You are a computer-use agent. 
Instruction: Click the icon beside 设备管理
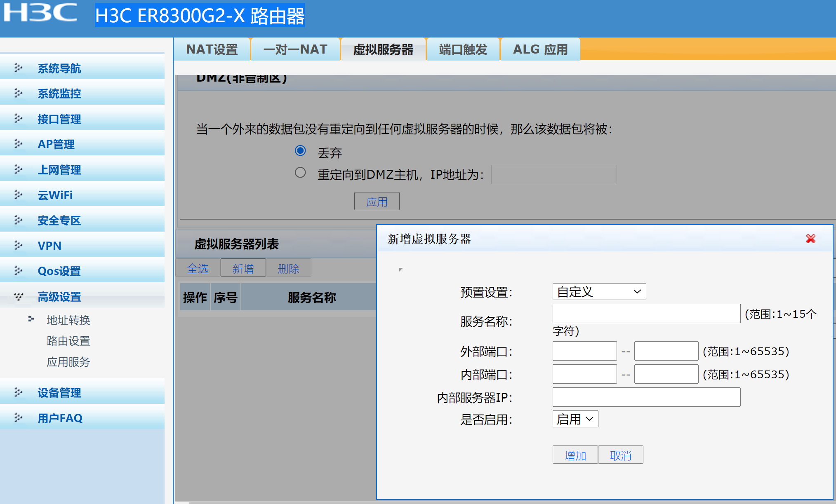click(18, 392)
